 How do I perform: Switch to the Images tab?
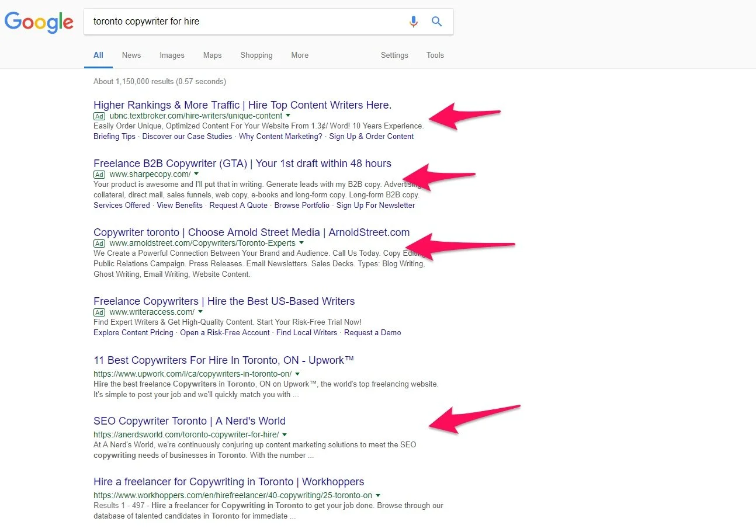tap(172, 55)
